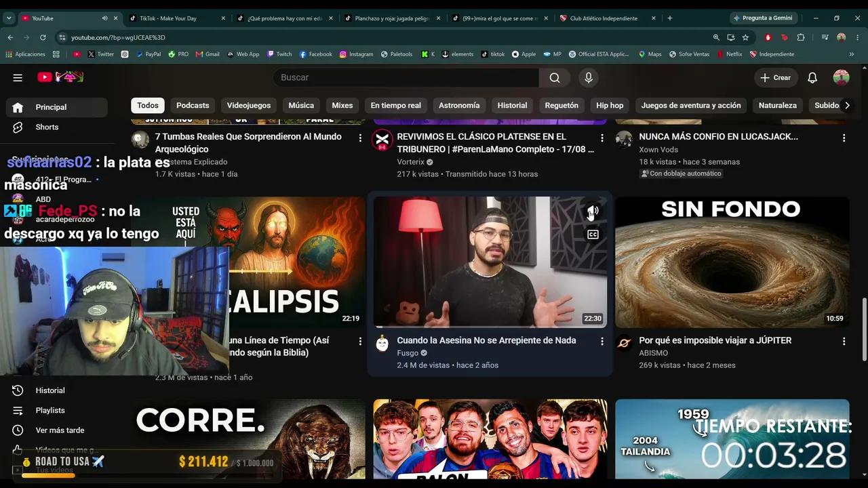Bookmark this page with the star icon
The height and width of the screenshot is (488, 868).
tap(745, 37)
